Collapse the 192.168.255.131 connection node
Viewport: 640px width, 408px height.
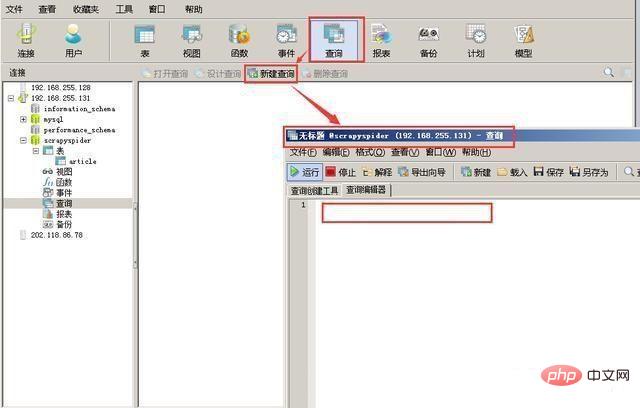11,98
